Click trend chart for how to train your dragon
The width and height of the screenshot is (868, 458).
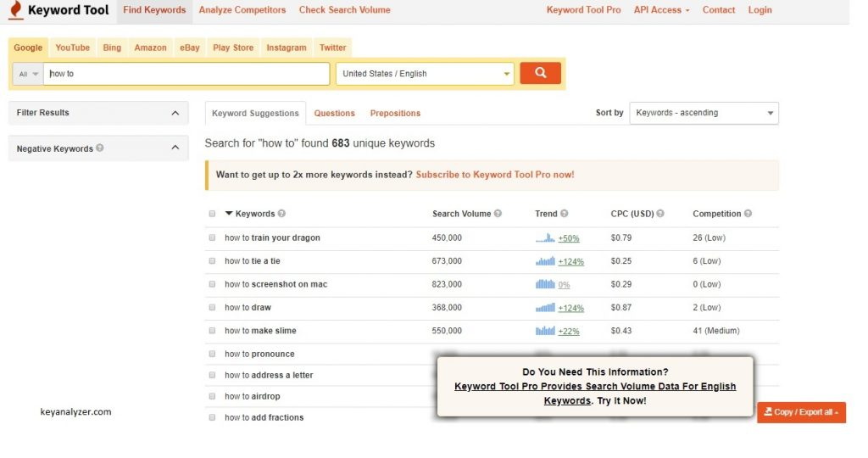[545, 238]
